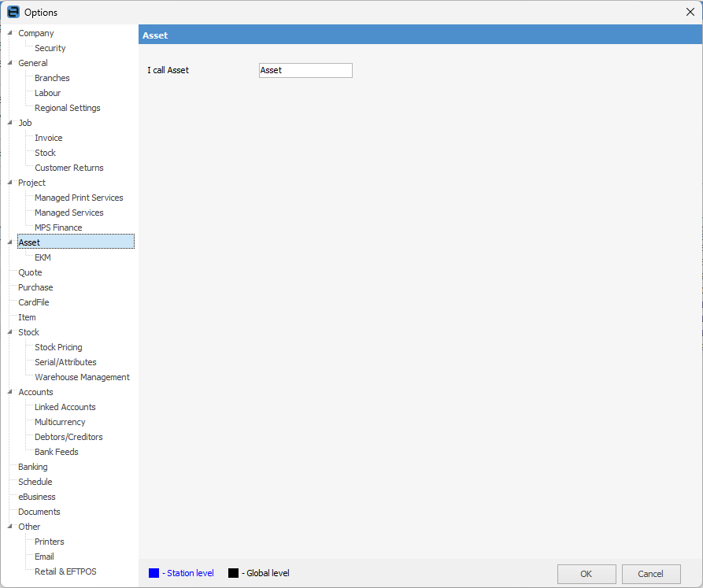Open MPS Finance options

pos(58,227)
